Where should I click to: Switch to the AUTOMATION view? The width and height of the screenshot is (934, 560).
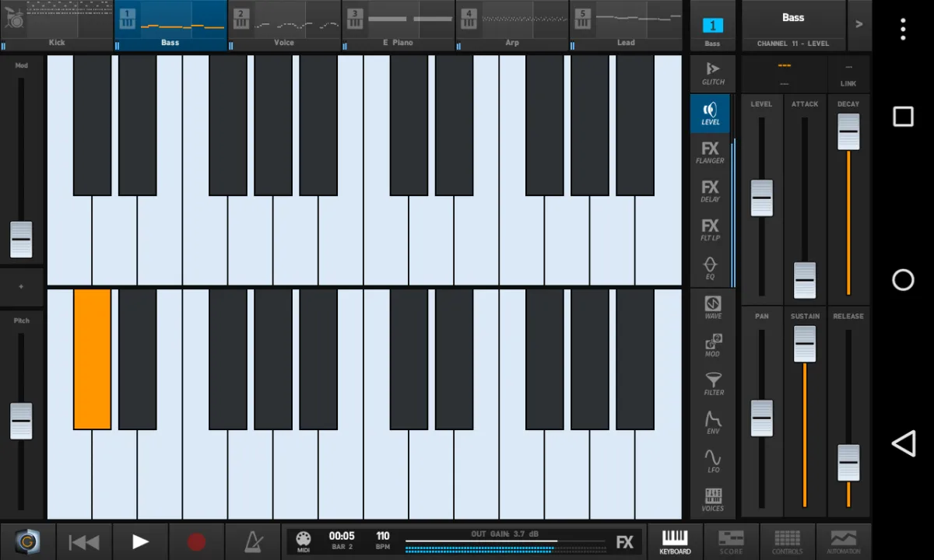pos(844,540)
